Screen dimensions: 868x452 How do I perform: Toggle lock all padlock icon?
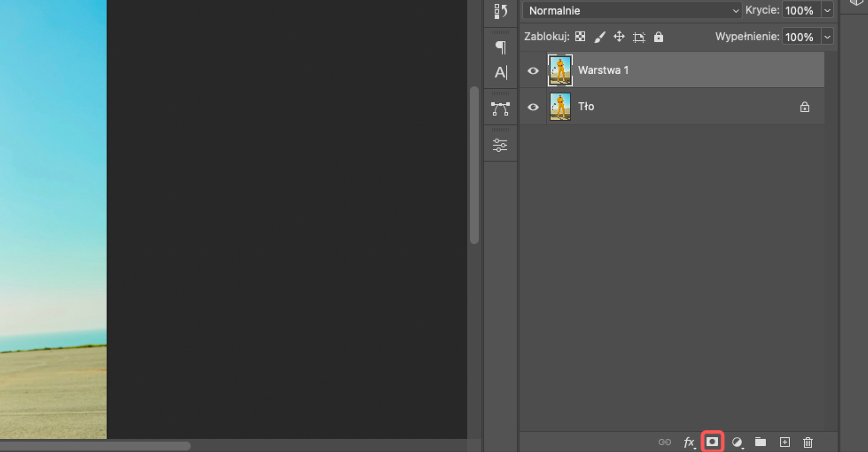(658, 37)
